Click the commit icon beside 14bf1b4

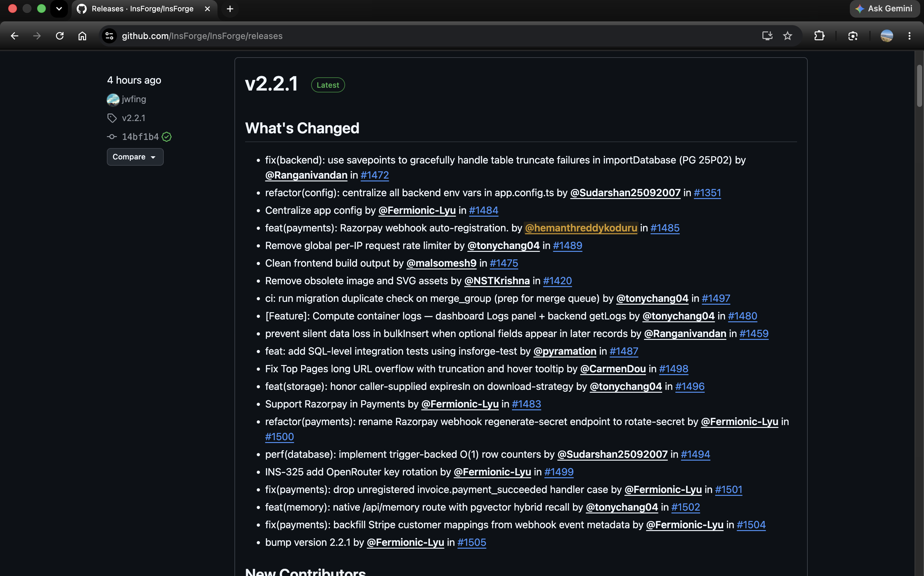112,137
